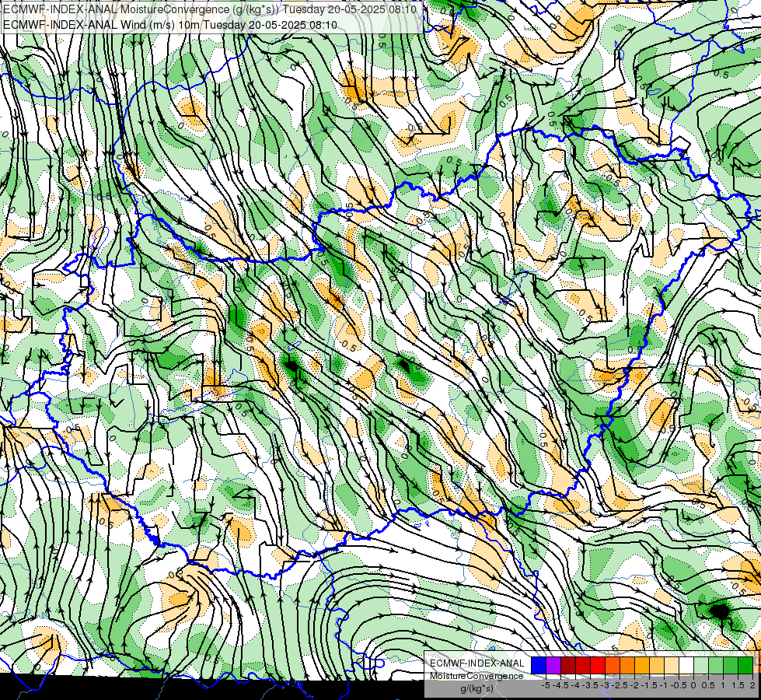Click the amber swatch from -2 to -1.5
This screenshot has width=761, height=700.
pos(642,666)
